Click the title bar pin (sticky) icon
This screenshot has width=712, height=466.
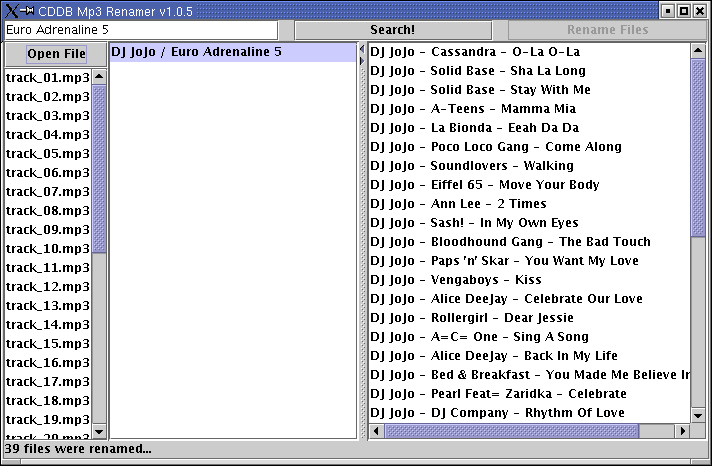point(27,10)
